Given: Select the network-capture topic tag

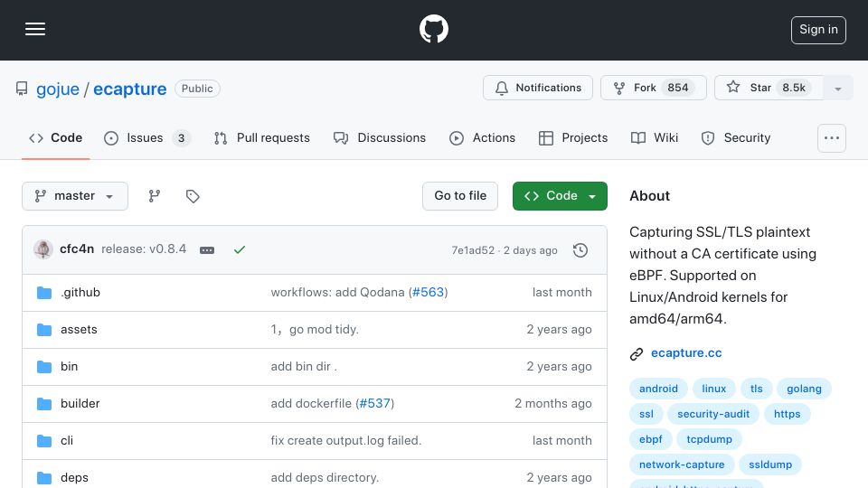Looking at the screenshot, I should pyautogui.click(x=682, y=465).
